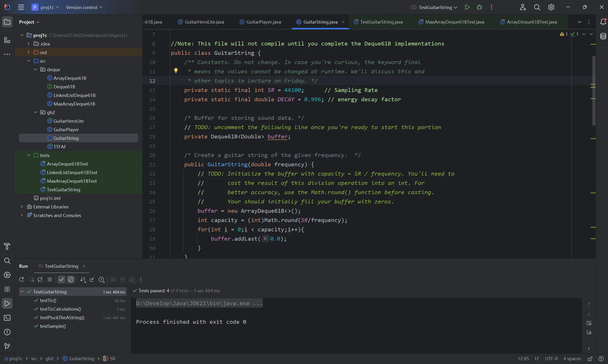Rerun failed tests in Run panel

click(31, 280)
